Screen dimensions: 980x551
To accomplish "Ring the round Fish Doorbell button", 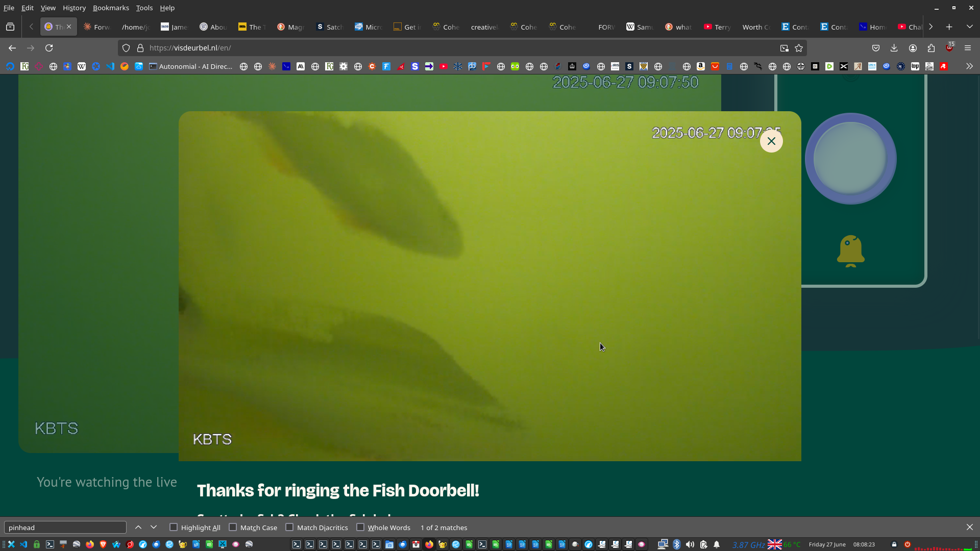I will [x=850, y=159].
